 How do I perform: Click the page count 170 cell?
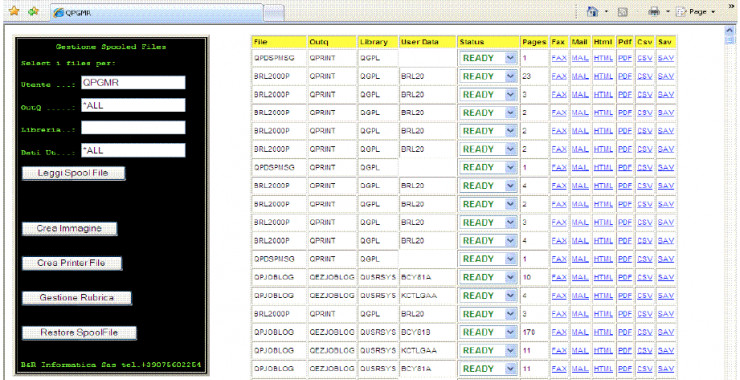pyautogui.click(x=534, y=332)
